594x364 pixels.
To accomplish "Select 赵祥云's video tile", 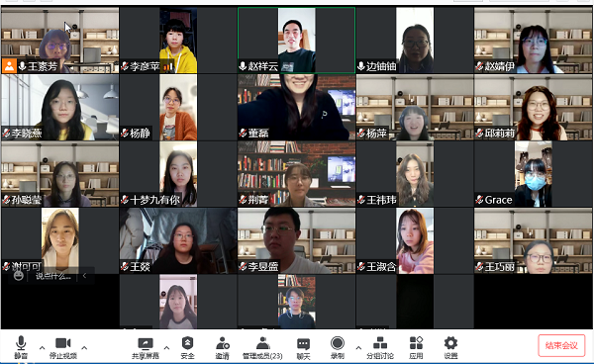I will point(297,41).
